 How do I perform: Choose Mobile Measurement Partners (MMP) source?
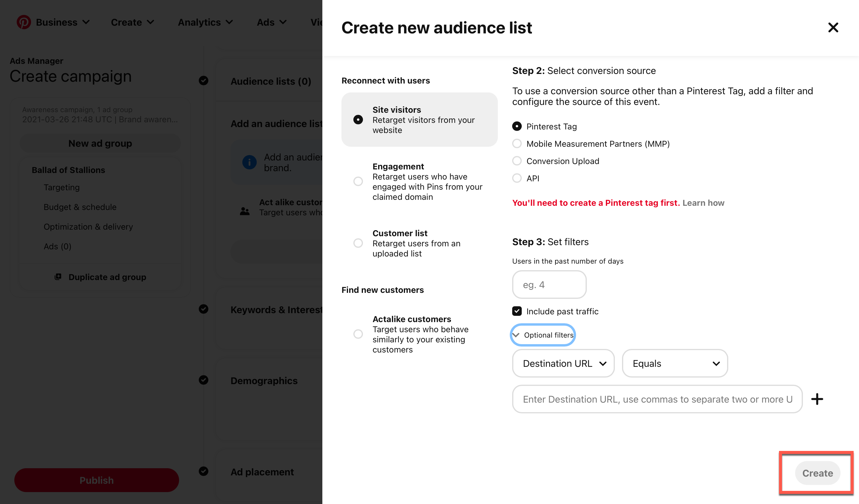click(517, 144)
